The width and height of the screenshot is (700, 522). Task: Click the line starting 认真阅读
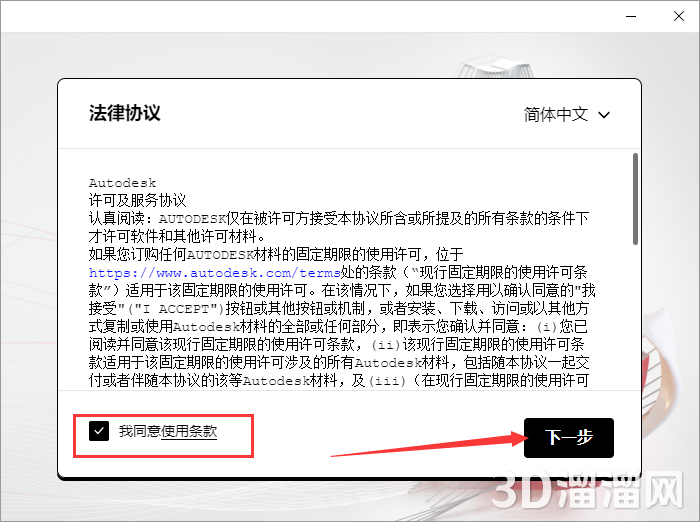[x=339, y=218]
